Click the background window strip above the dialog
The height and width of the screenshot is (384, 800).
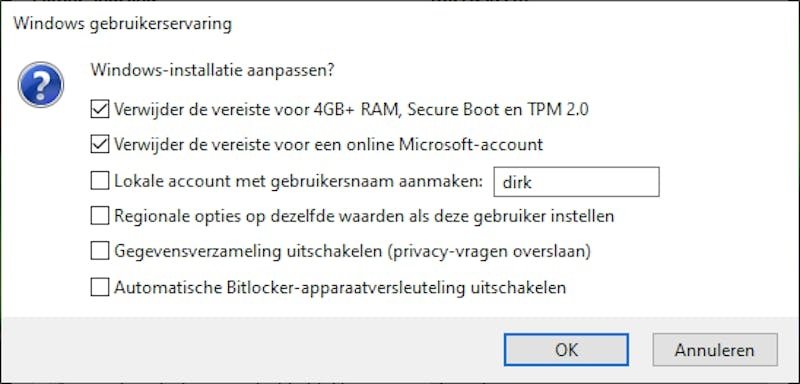400,4
